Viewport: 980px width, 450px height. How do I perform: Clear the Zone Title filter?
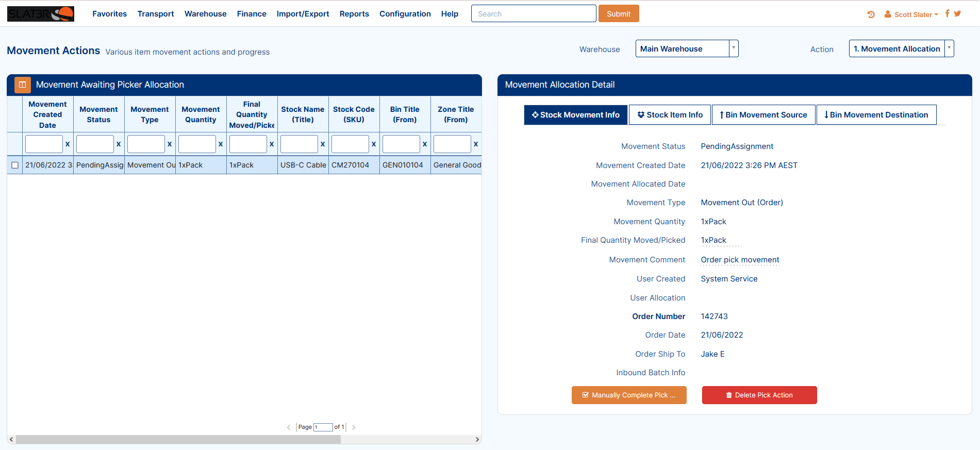coord(476,144)
